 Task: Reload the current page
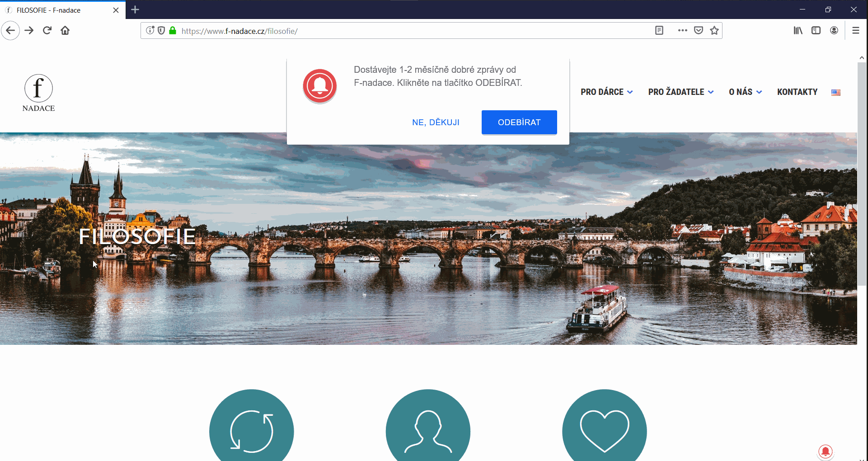coord(47,31)
